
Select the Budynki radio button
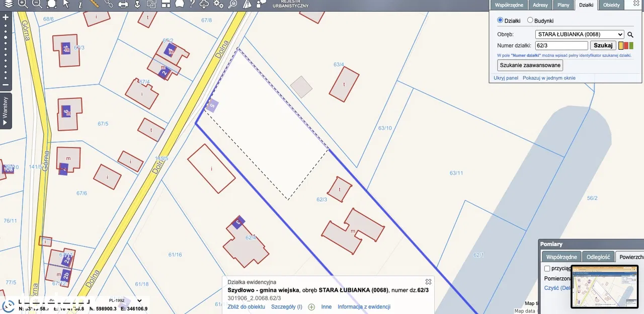pos(530,21)
